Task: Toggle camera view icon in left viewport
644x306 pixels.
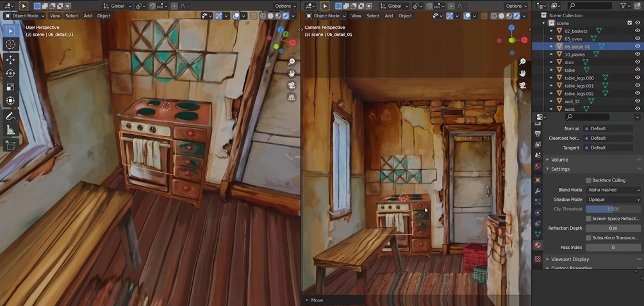Action: coord(292,85)
